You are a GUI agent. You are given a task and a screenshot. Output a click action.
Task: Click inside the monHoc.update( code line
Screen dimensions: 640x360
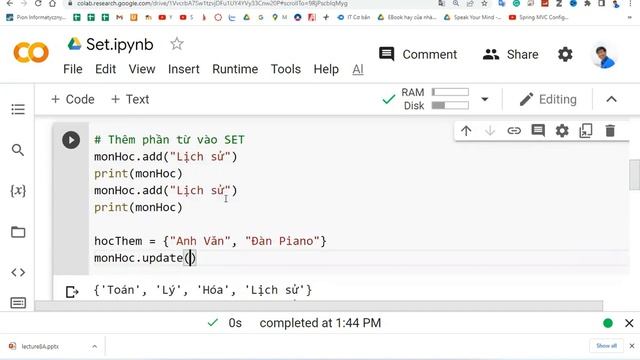point(145,258)
